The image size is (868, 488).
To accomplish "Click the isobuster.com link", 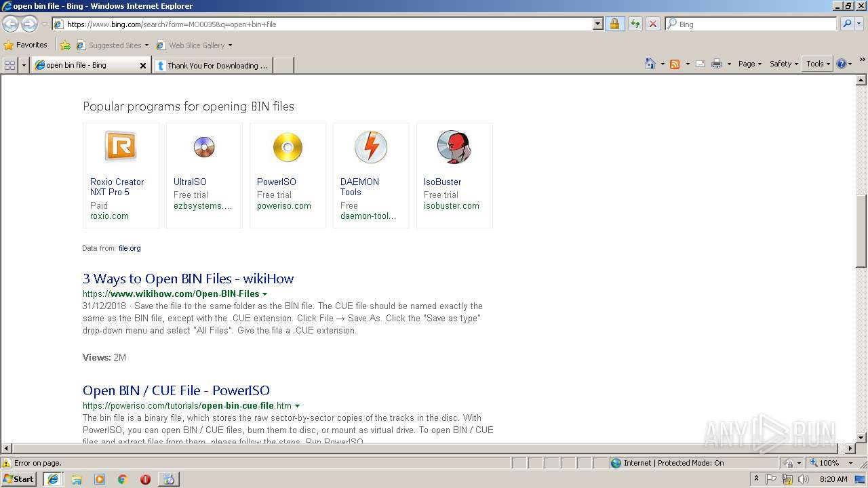I will tap(452, 205).
